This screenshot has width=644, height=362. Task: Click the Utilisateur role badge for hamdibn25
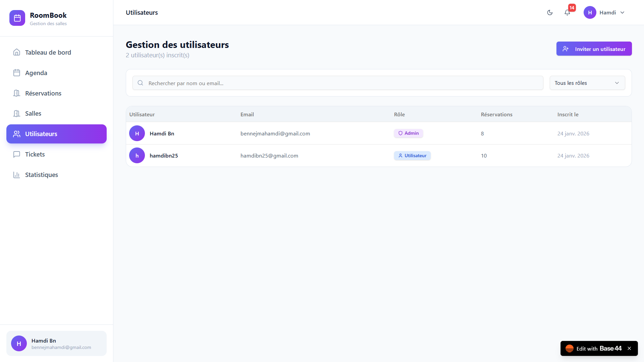(x=412, y=156)
